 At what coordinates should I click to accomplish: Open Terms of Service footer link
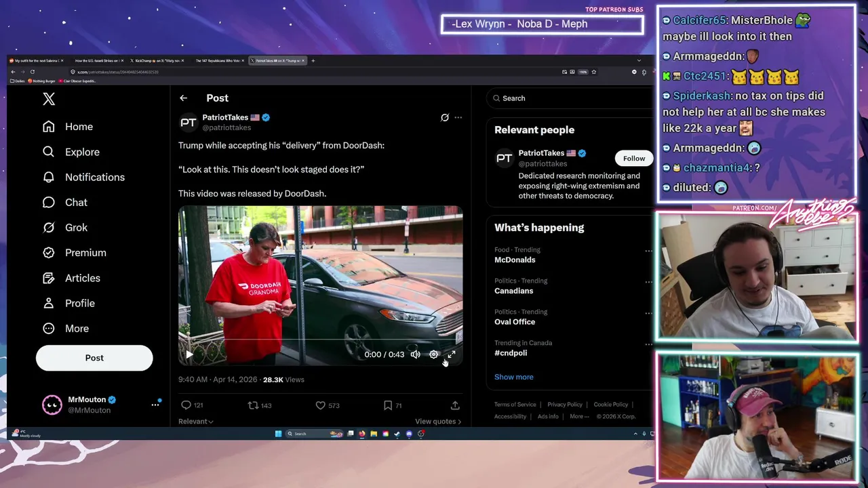click(515, 405)
